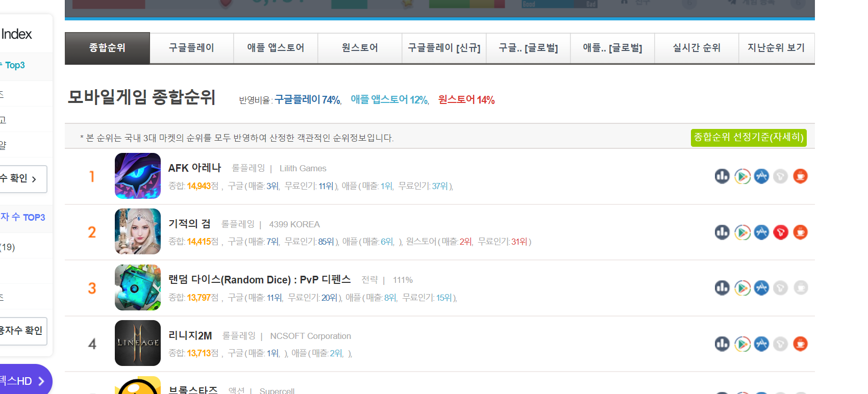
Task: Open the 랜덤 다이스(Random Dice) title link
Action: click(260, 280)
